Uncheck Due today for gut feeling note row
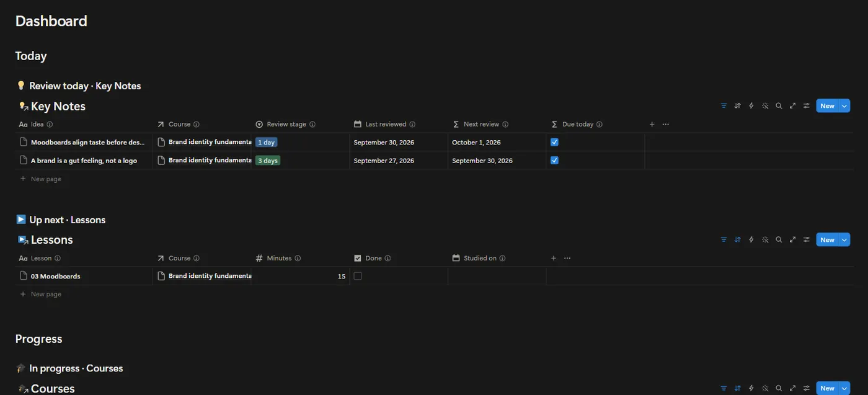This screenshot has width=868, height=395. click(555, 160)
